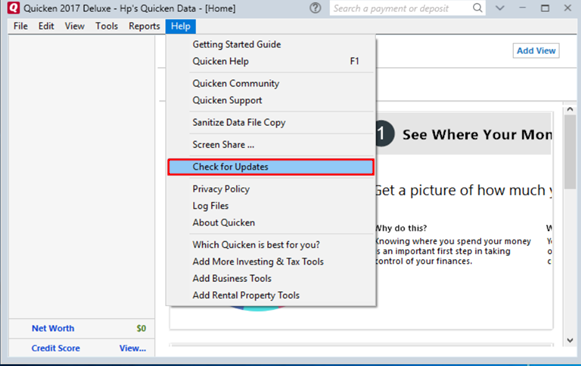581x366 pixels.
Task: Click the scrollbar up arrow
Action: click(x=570, y=109)
